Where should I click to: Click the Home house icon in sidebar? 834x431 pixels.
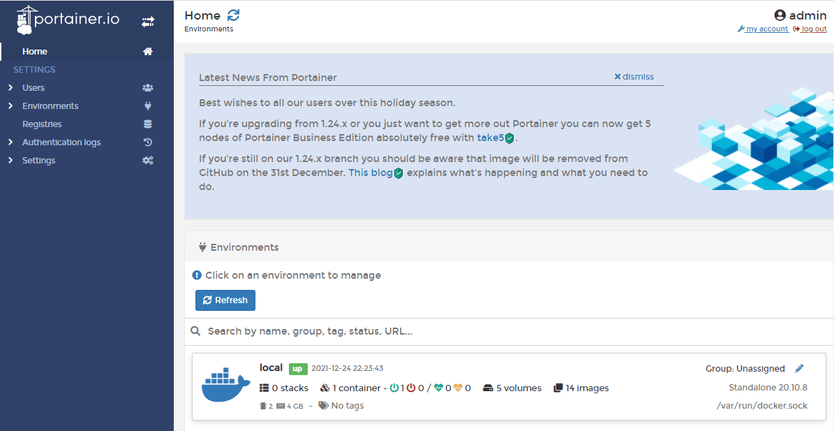[x=148, y=52]
